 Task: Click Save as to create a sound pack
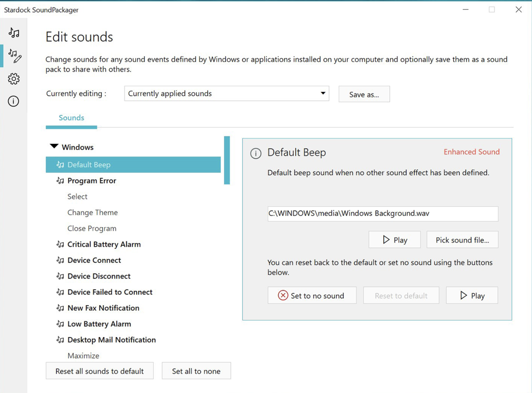[x=364, y=94]
